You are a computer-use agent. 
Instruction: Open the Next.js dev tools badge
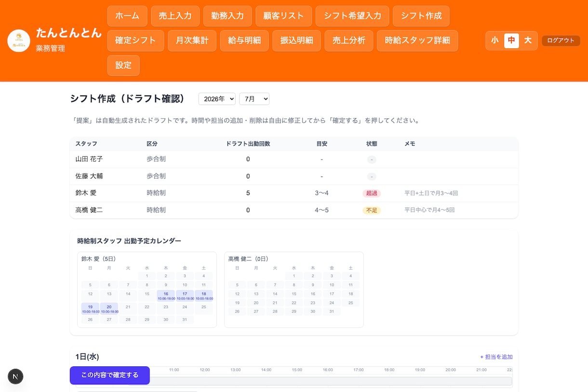coord(15,377)
